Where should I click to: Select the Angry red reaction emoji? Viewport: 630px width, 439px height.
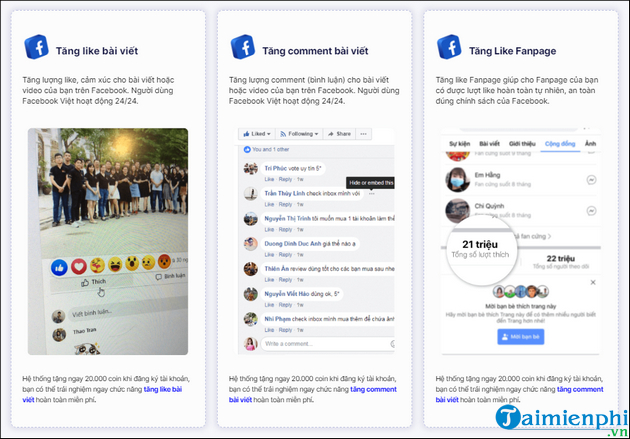pos(164,261)
